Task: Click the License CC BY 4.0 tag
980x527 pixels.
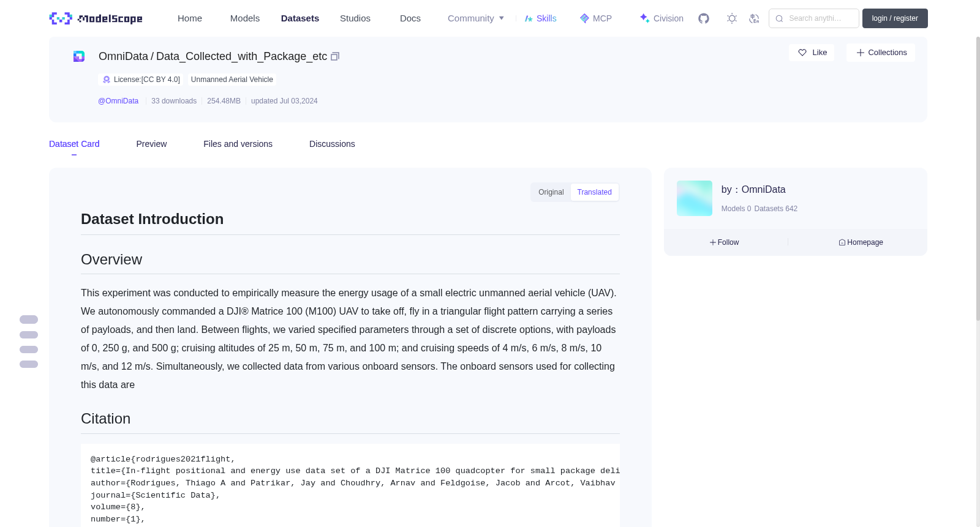Action: [x=141, y=80]
